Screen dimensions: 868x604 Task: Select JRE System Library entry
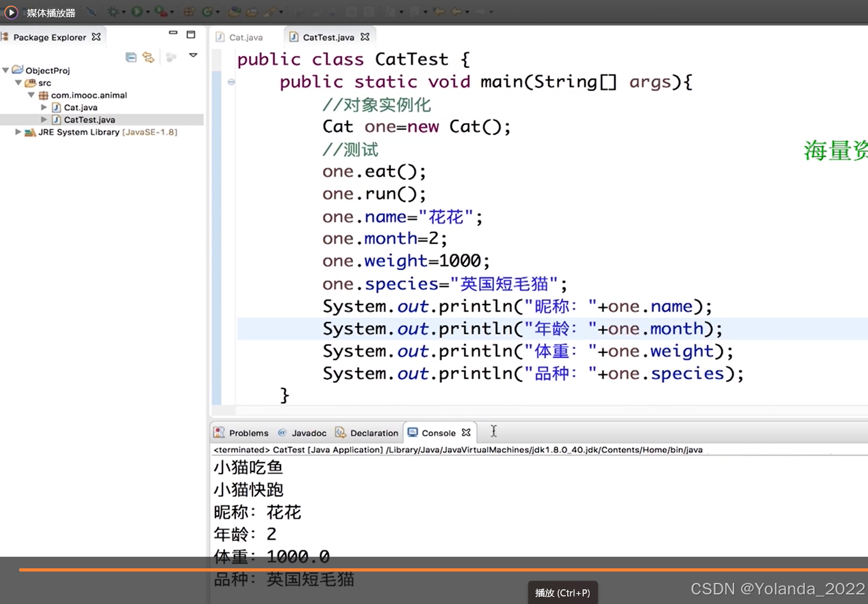tap(107, 132)
